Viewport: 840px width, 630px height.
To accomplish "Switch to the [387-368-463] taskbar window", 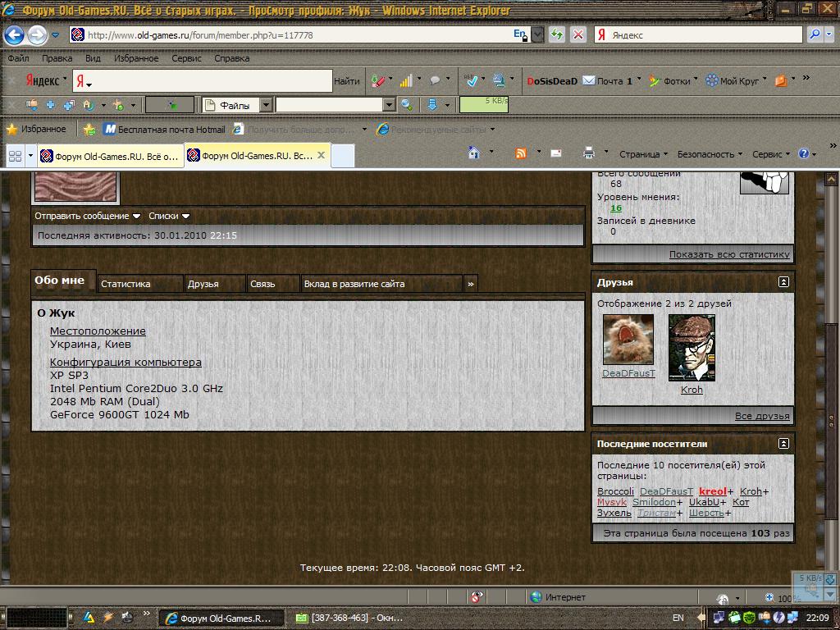I will point(349,618).
